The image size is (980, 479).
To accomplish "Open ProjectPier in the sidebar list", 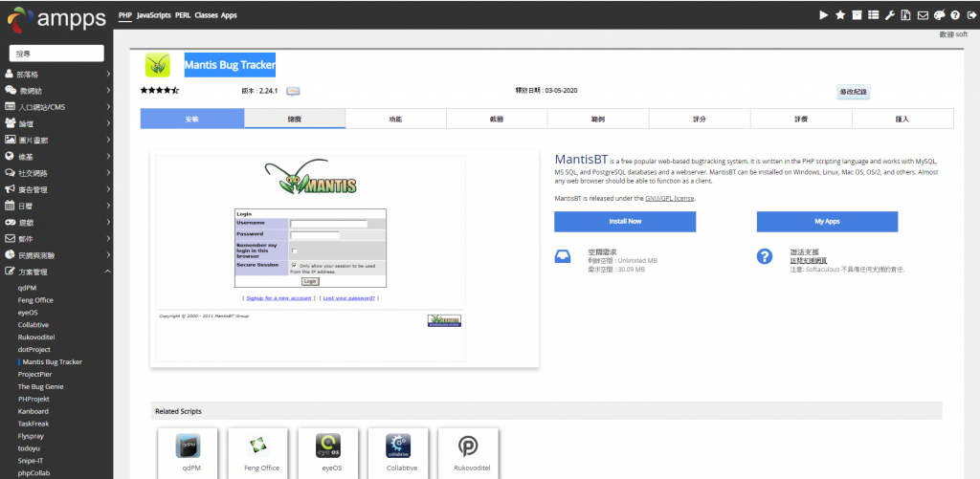I will (34, 374).
